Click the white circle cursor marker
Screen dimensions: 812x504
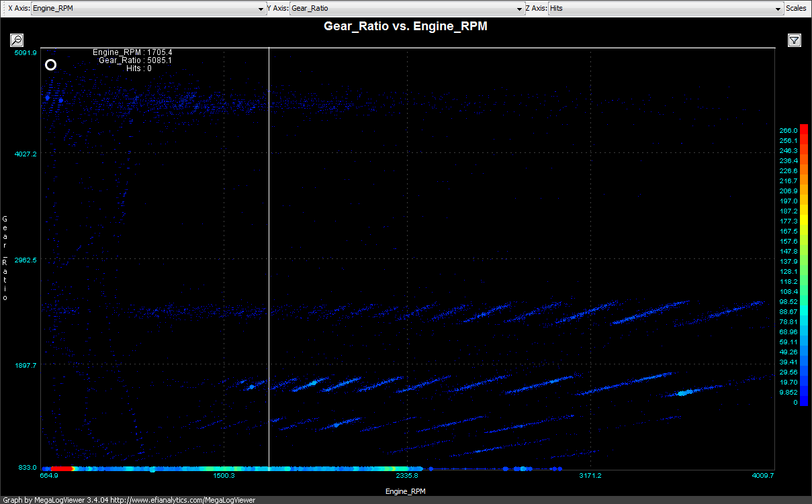[50, 65]
